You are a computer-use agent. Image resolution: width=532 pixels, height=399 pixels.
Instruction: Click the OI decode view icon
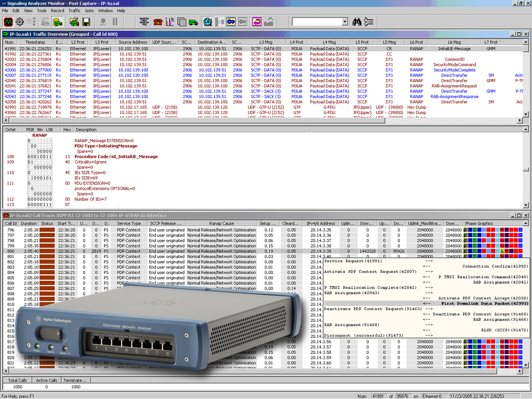[208, 22]
